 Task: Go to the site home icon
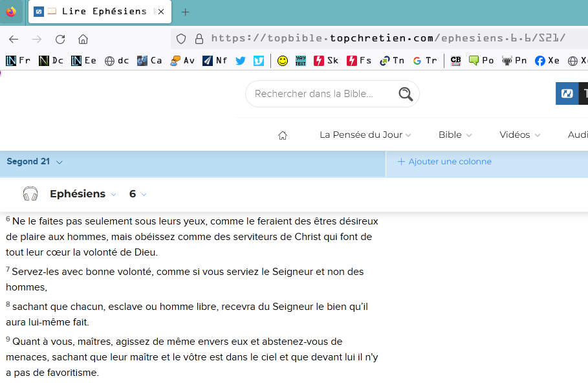pyautogui.click(x=283, y=135)
